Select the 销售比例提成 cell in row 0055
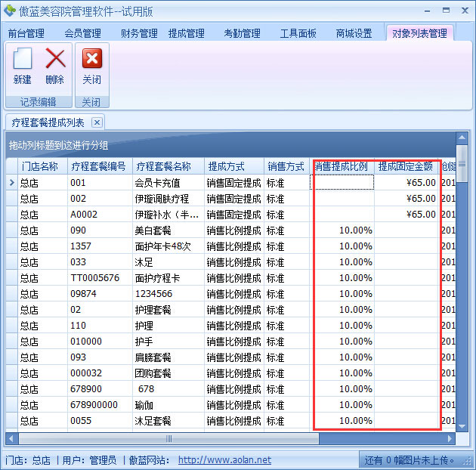 (x=234, y=421)
